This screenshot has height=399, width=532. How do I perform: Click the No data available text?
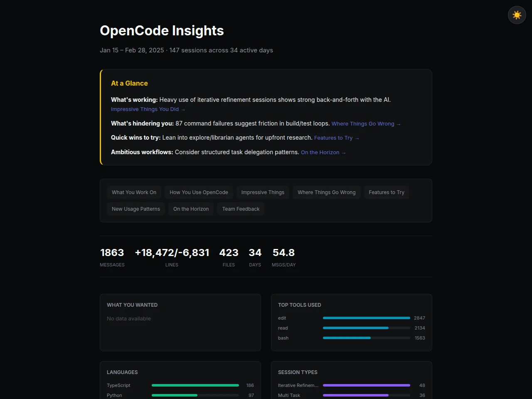(129, 319)
